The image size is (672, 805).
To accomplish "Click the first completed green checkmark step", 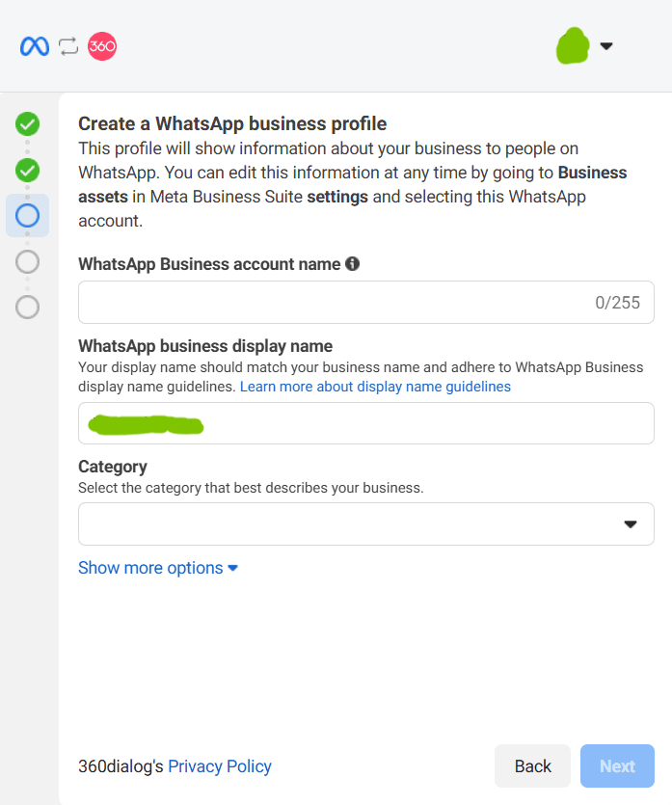I will [27, 123].
